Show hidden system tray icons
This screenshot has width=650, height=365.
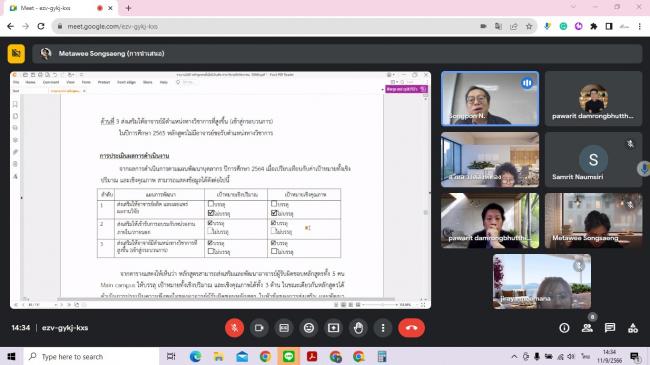point(514,356)
